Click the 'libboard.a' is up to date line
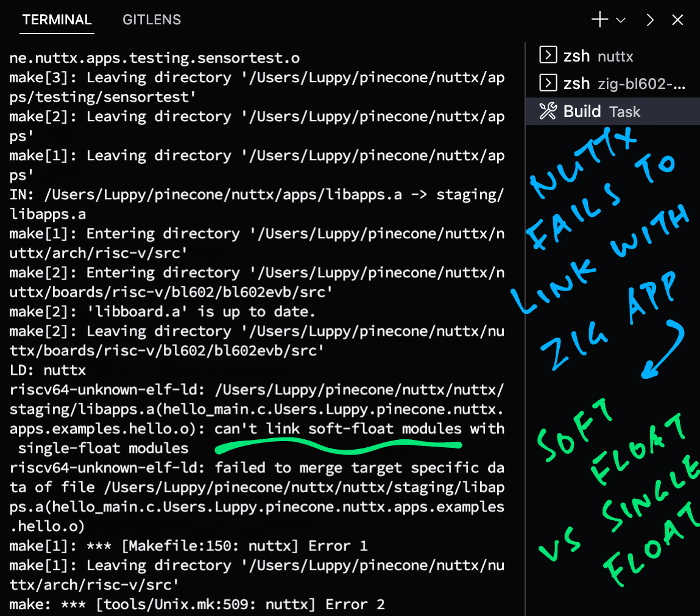 pyautogui.click(x=163, y=312)
